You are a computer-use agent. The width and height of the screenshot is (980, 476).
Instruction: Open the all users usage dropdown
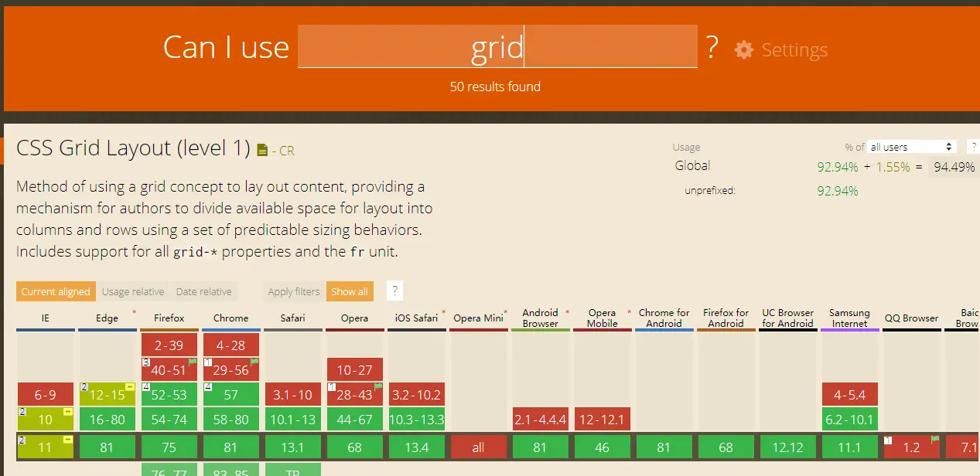[912, 147]
